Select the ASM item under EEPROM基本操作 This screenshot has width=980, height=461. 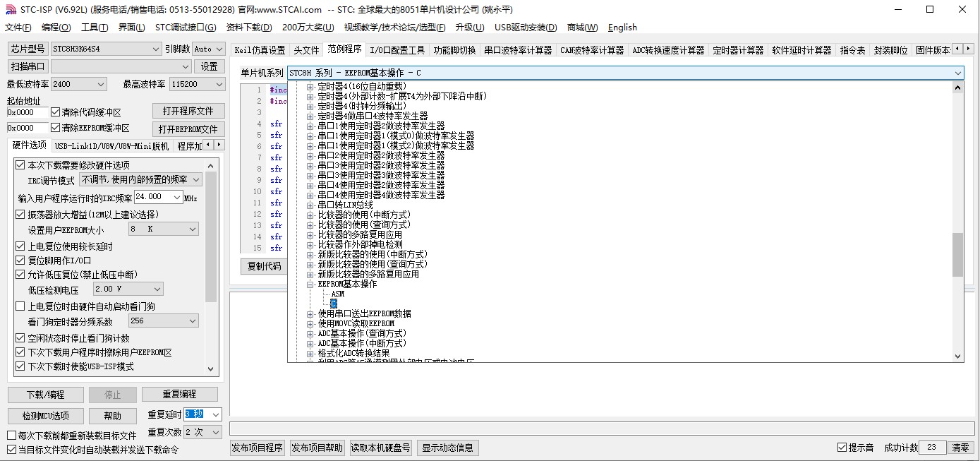point(338,294)
